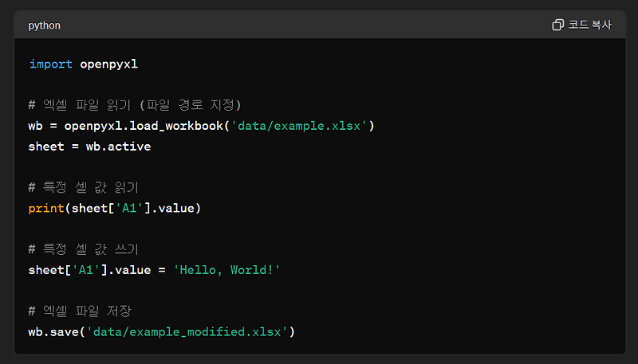Click the 'data/example_modified.xlsx' string
This screenshot has height=364, width=638.
(187, 332)
